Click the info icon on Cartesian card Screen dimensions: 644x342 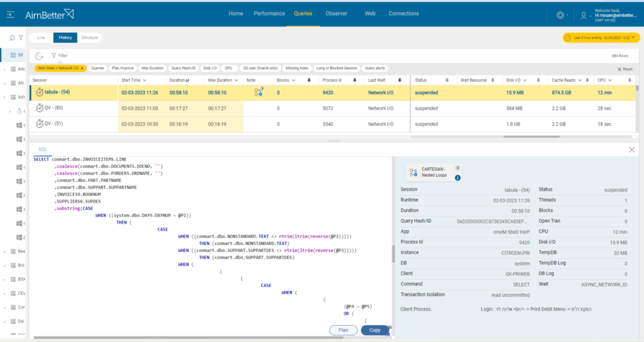(x=458, y=178)
